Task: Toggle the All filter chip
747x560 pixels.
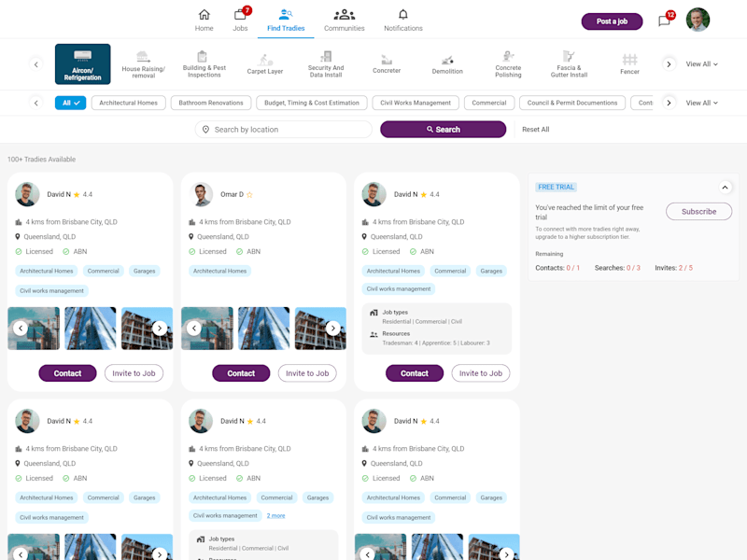Action: [x=71, y=103]
